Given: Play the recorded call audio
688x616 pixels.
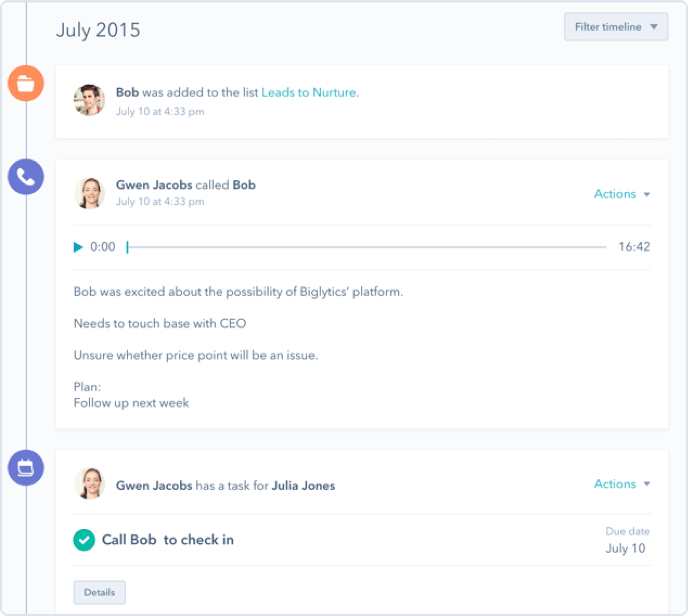Looking at the screenshot, I should pos(79,247).
